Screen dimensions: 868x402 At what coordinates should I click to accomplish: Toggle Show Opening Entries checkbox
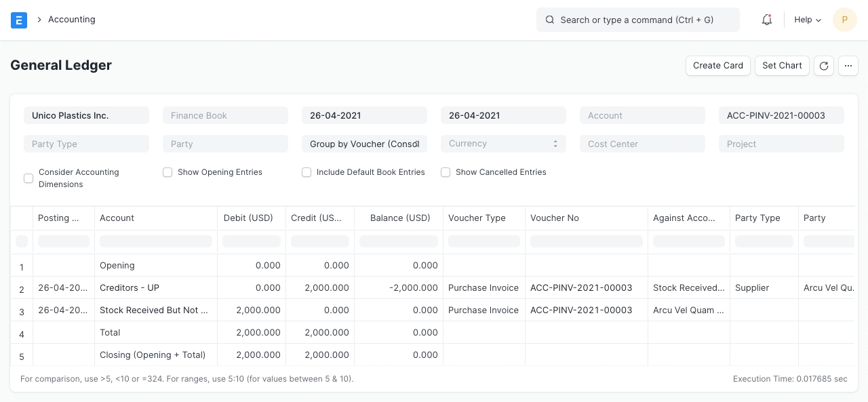tap(167, 172)
